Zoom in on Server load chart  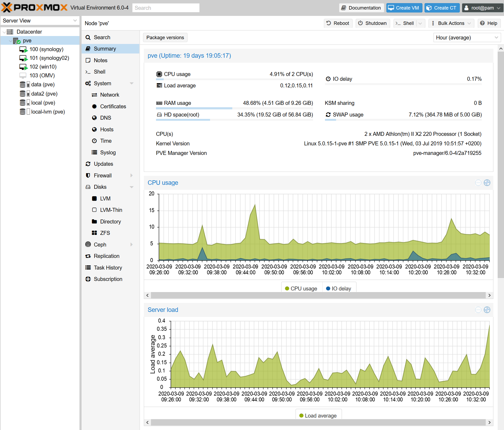coord(487,310)
